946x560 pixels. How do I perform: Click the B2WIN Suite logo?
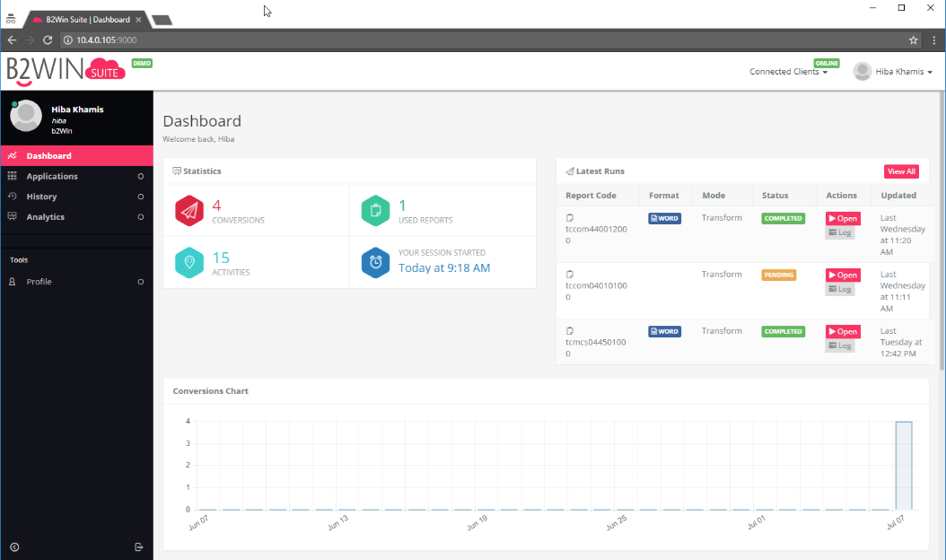66,72
